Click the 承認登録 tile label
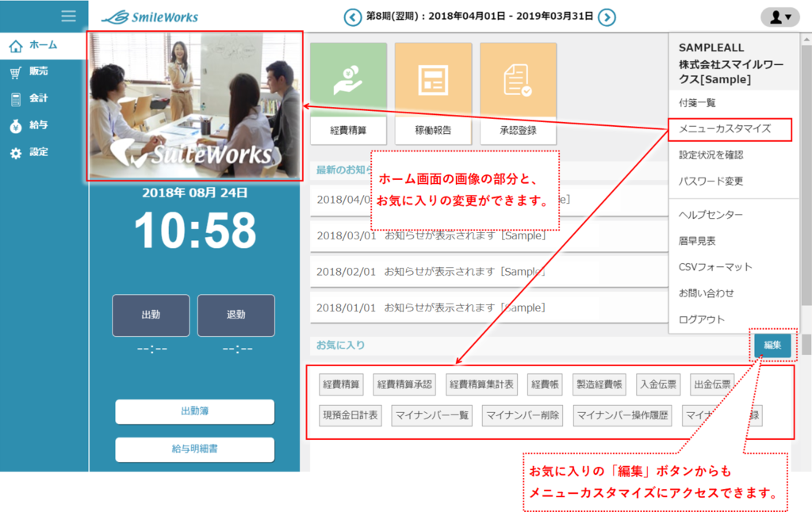This screenshot has height=512, width=812. 519,131
